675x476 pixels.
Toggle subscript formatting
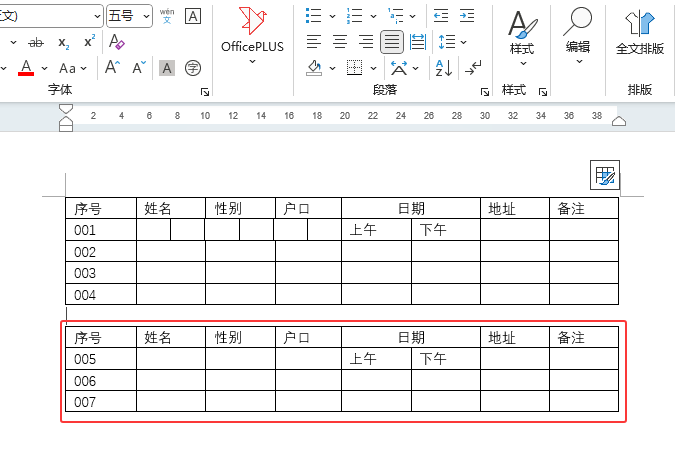click(63, 42)
